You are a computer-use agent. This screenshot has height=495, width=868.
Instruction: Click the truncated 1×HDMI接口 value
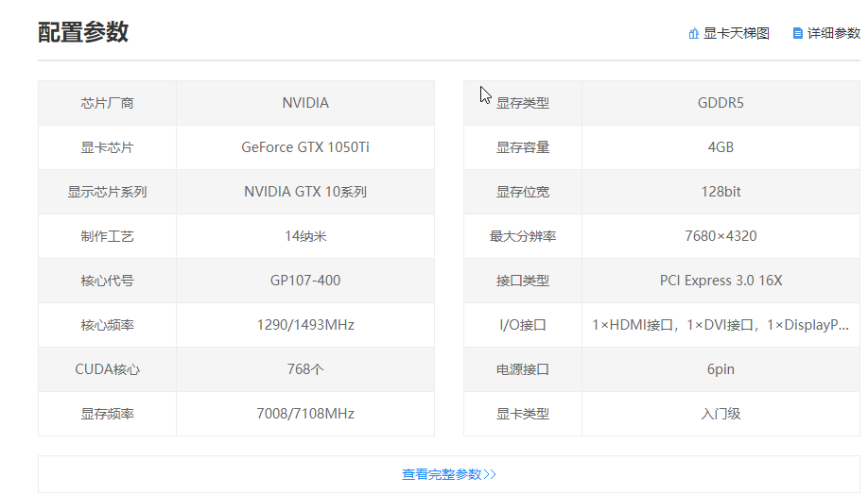click(720, 325)
